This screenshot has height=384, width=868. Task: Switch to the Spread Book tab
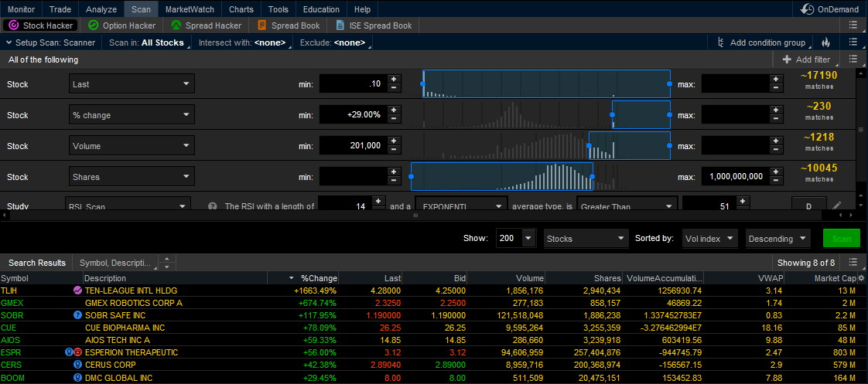pyautogui.click(x=289, y=25)
